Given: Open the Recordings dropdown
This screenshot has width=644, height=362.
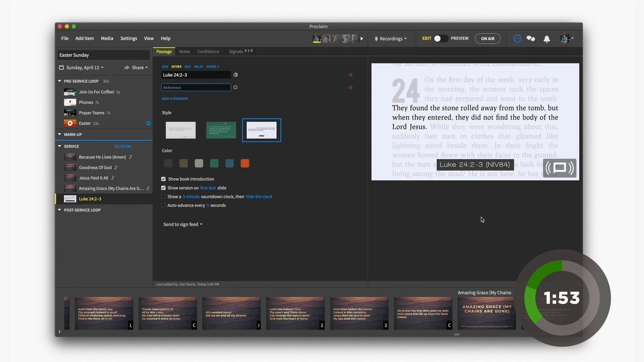Looking at the screenshot, I should (x=391, y=39).
